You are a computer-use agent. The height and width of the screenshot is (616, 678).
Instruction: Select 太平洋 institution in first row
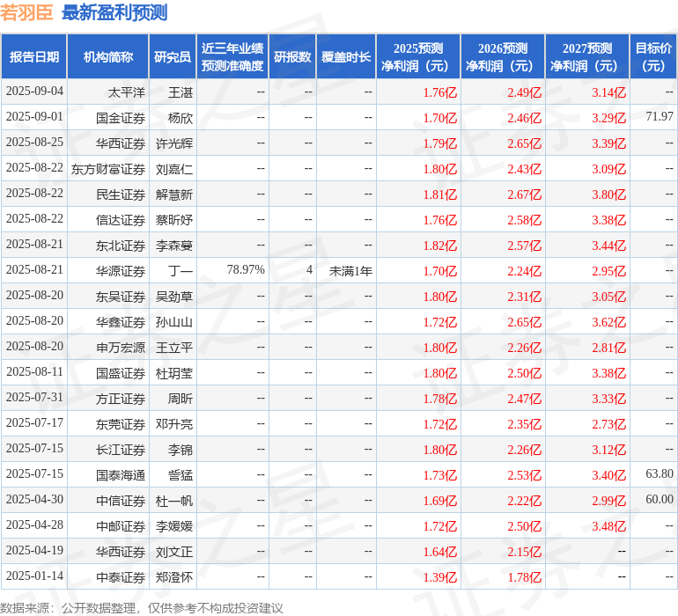click(x=126, y=92)
